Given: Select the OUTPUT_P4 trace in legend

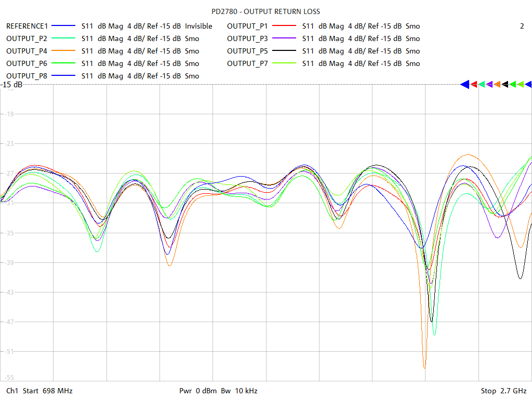Looking at the screenshot, I should [x=27, y=51].
